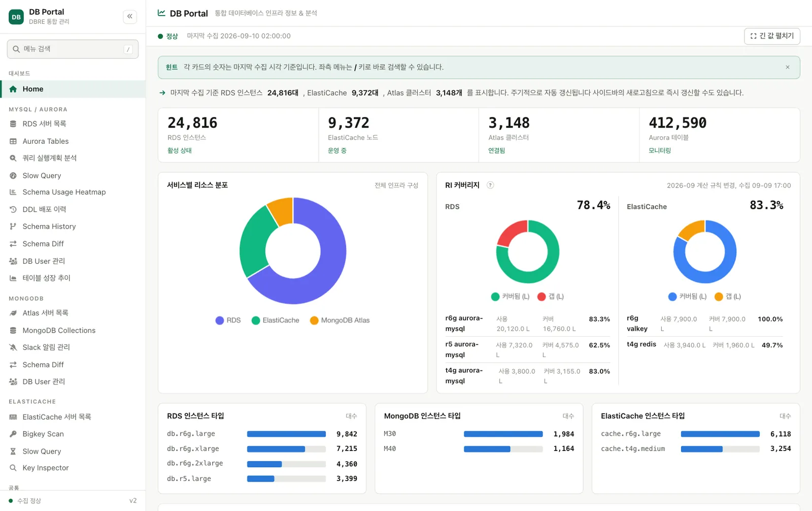Click the history icon beside DDL 배포 이력
This screenshot has height=511, width=812.
[x=13, y=209]
